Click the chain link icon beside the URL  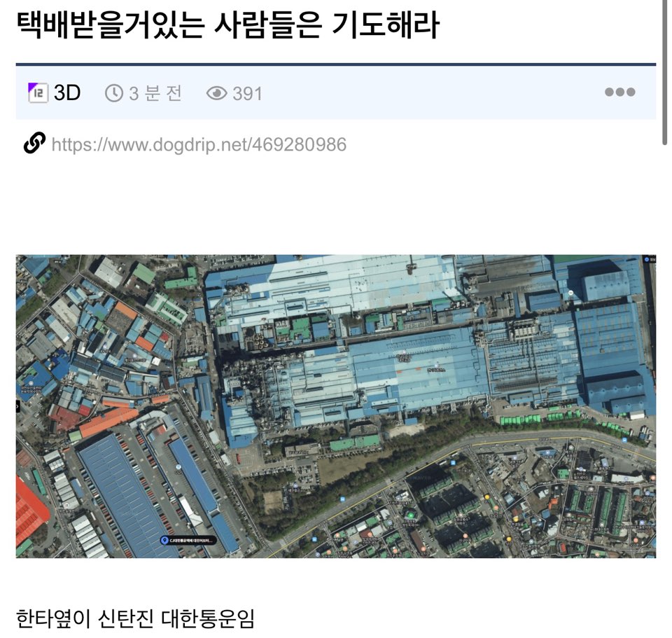coord(34,143)
